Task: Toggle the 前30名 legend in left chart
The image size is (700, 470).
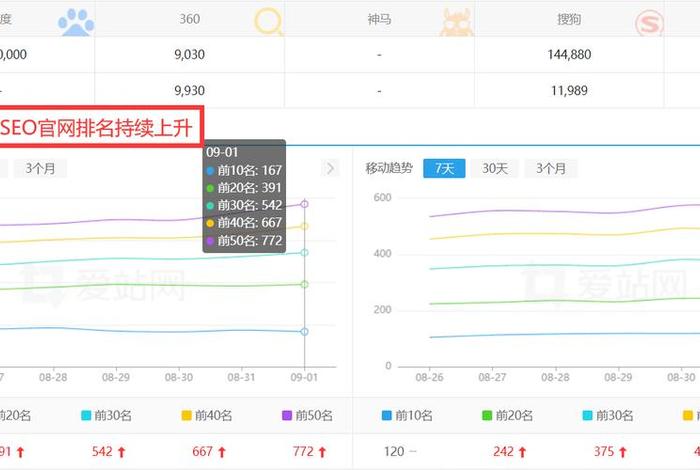Action: point(106,416)
